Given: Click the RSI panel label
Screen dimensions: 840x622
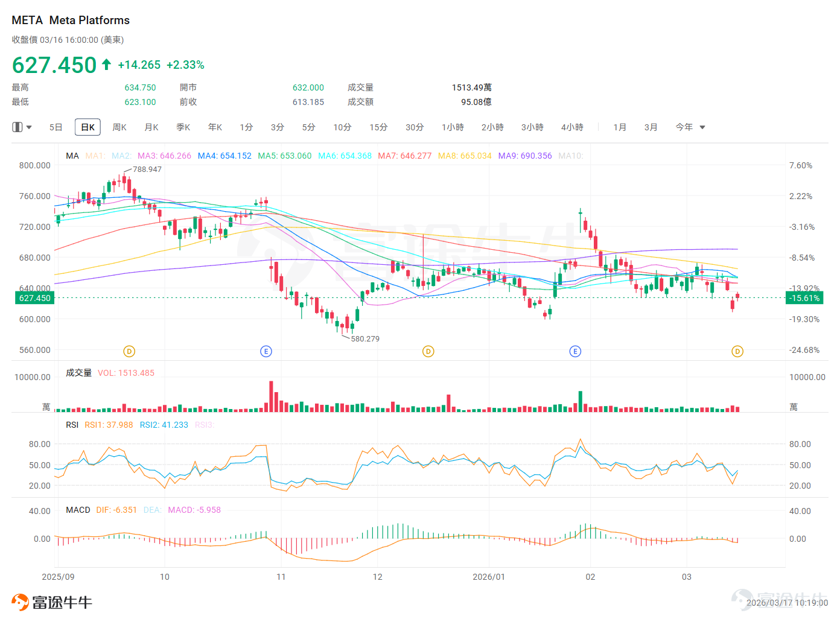Looking at the screenshot, I should [x=72, y=425].
